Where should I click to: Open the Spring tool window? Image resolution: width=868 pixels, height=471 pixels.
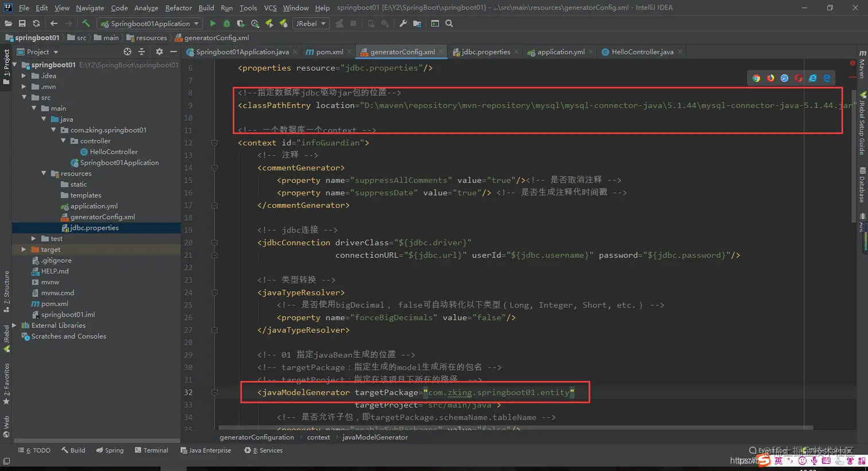[x=110, y=450]
